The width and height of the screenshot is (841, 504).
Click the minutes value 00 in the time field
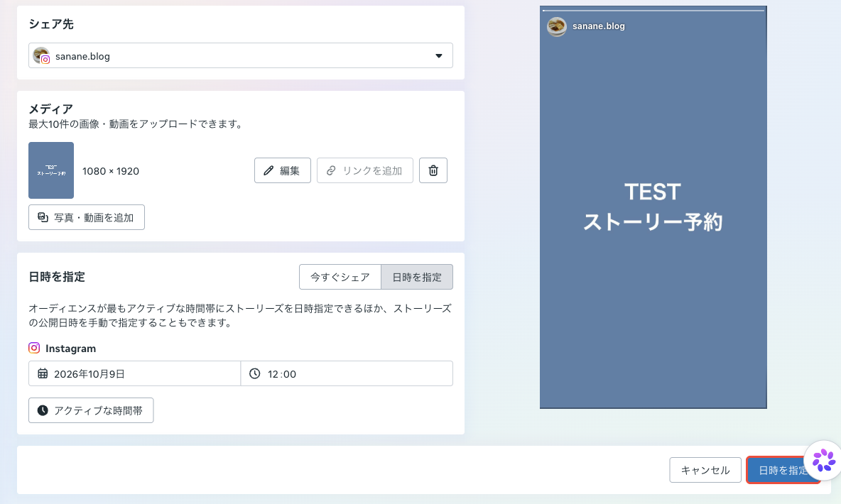(x=291, y=374)
